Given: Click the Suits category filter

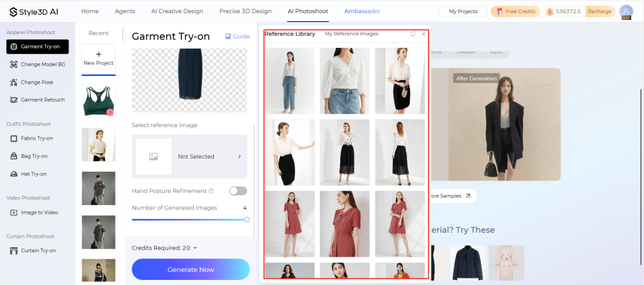Looking at the screenshot, I should (x=496, y=52).
